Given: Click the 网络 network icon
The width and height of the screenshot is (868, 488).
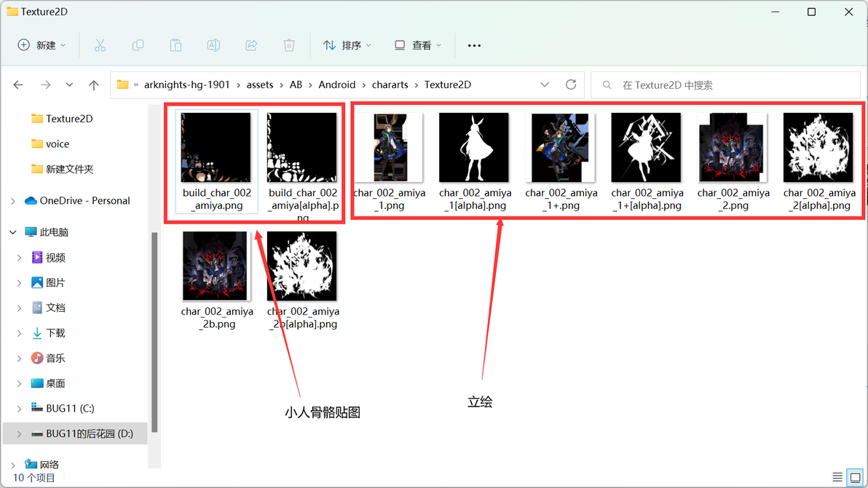Looking at the screenshot, I should pyautogui.click(x=31, y=464).
